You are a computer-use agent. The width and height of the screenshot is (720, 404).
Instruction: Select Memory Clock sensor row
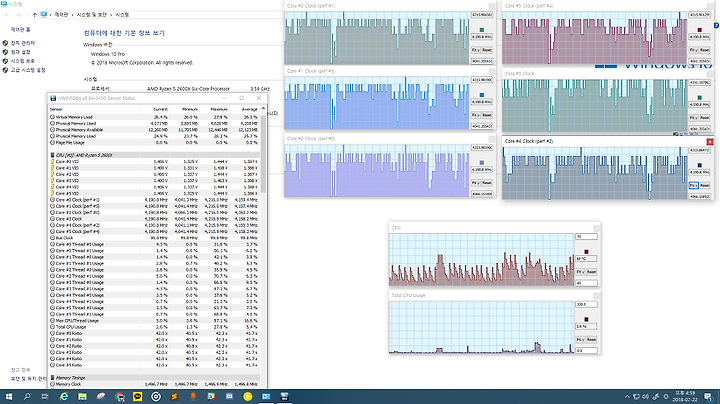point(154,384)
